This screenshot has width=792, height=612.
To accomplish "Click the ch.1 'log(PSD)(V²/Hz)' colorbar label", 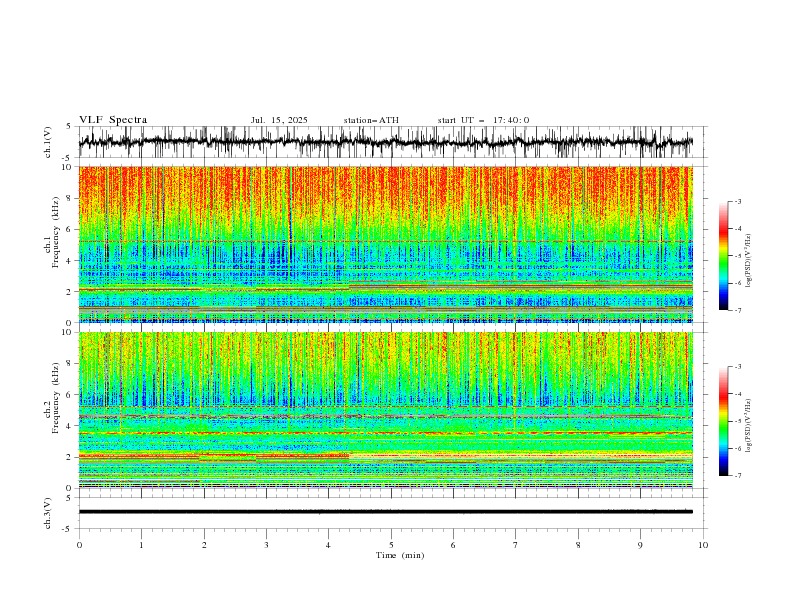I will click(x=749, y=261).
